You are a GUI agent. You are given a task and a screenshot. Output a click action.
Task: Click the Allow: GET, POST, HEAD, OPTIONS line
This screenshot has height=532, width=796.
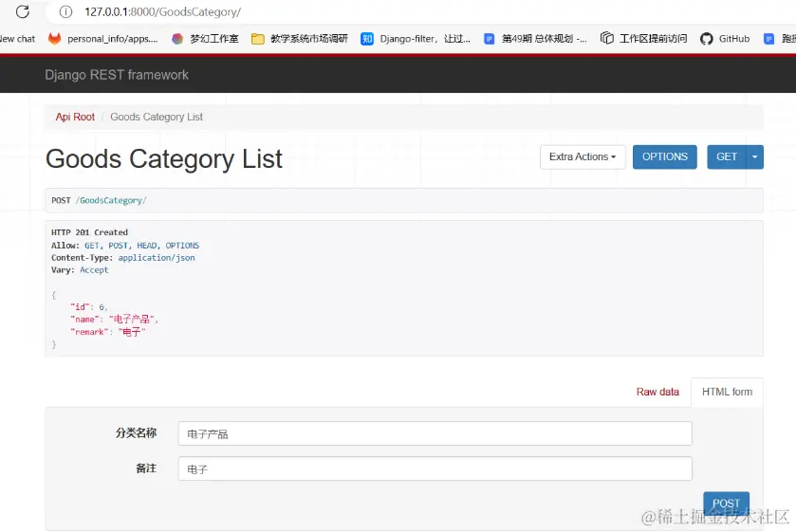coord(125,246)
